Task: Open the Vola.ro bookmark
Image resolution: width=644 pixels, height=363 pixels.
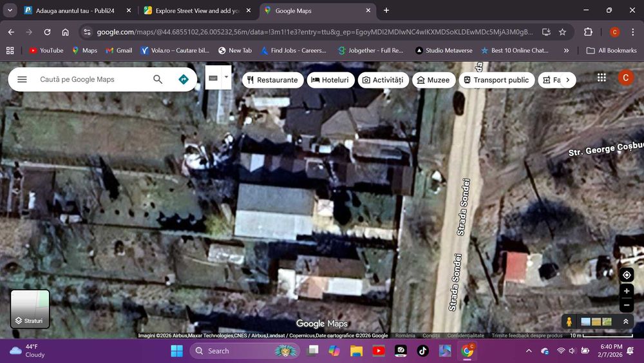Action: pos(175,50)
